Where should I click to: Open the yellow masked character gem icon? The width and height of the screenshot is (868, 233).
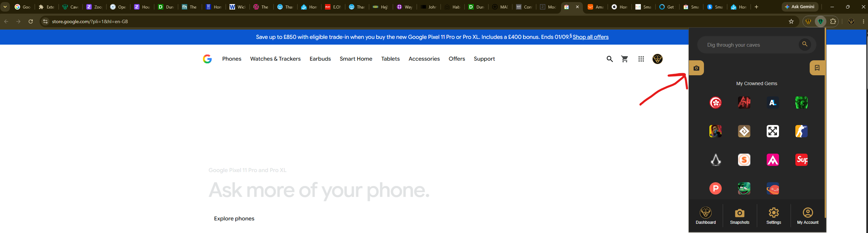pyautogui.click(x=716, y=131)
